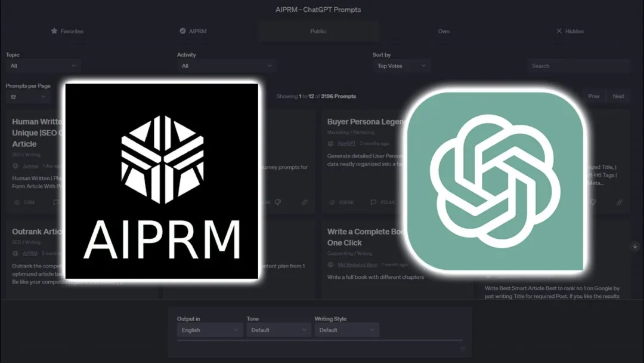Click the 'Showing 1 to 12 of 3196 Prompts' text
This screenshot has height=363, width=644.
[x=316, y=96]
